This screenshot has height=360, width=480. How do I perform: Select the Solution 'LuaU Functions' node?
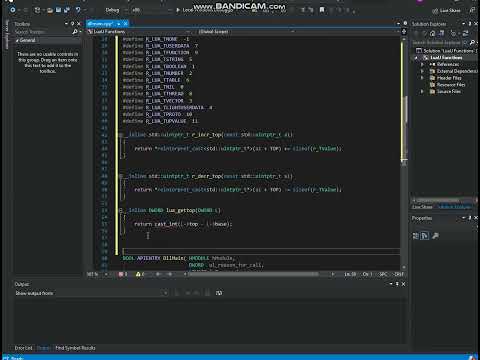pyautogui.click(x=446, y=51)
